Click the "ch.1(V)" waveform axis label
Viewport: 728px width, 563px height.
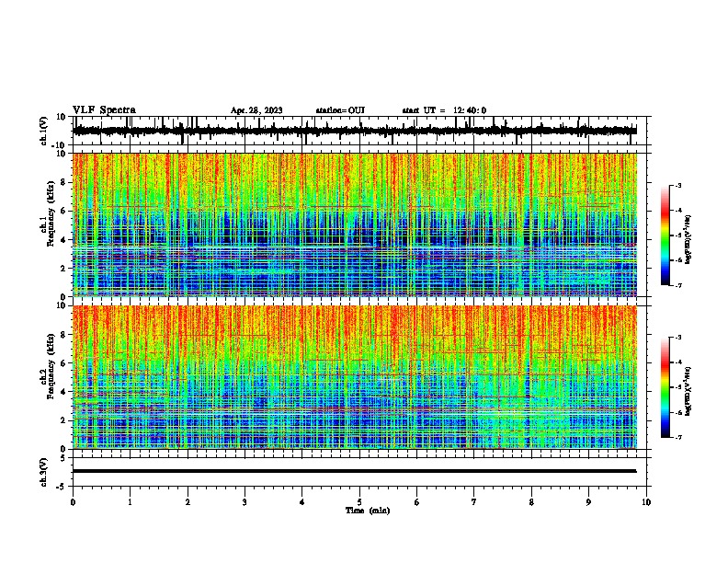[44, 131]
